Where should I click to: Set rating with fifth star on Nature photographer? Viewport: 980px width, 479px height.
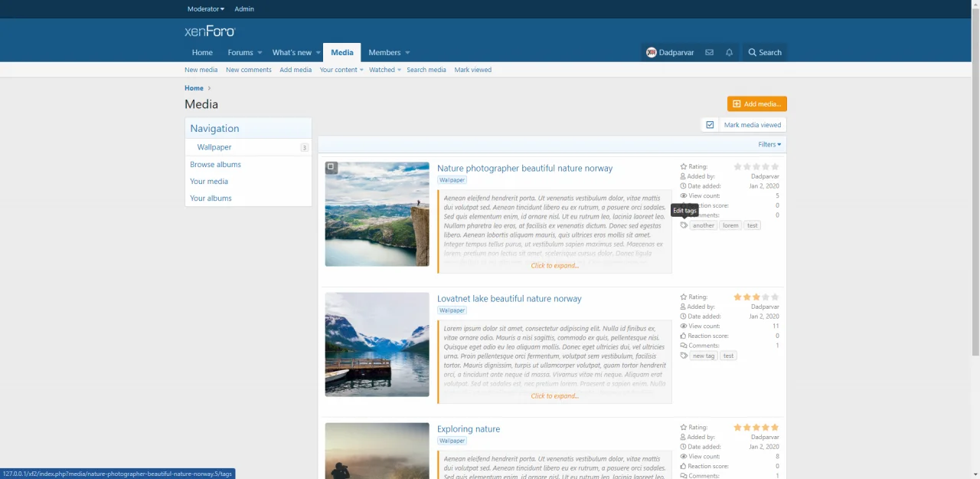click(775, 166)
